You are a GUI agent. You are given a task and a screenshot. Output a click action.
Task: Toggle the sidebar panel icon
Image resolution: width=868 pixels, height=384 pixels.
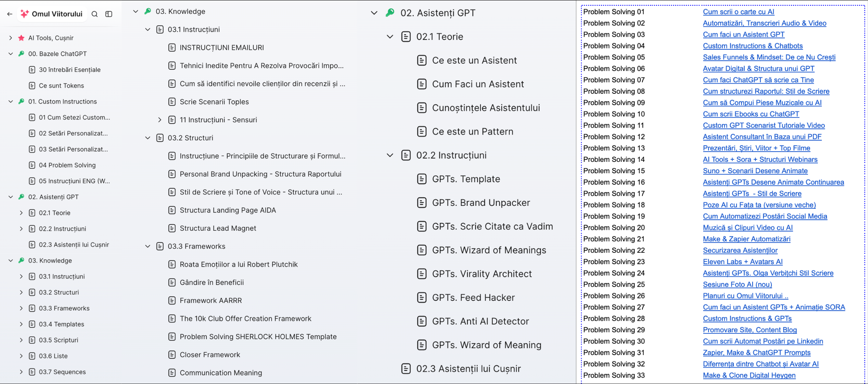108,14
